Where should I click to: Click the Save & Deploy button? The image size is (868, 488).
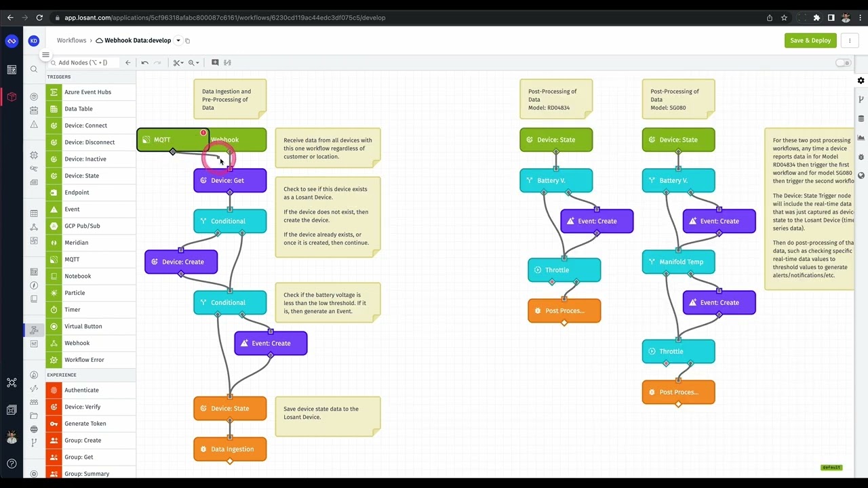coord(810,41)
